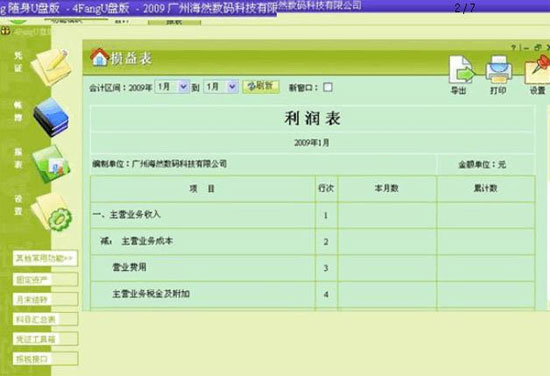Tick the 新窗口 checkbox

tap(328, 87)
